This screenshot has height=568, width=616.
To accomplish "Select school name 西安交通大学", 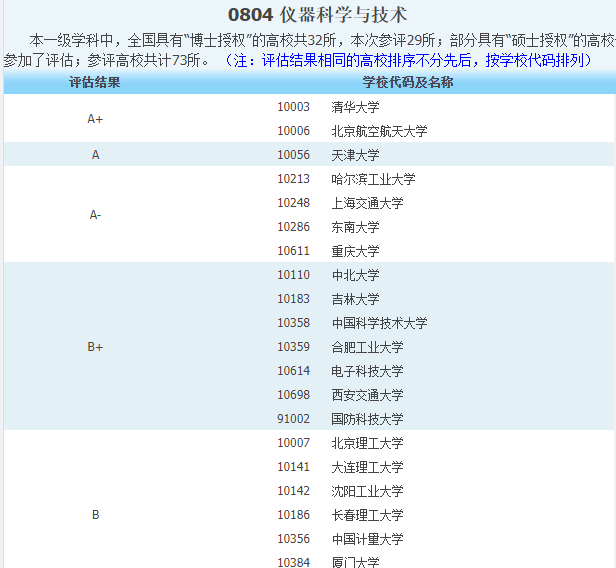I will point(367,395).
